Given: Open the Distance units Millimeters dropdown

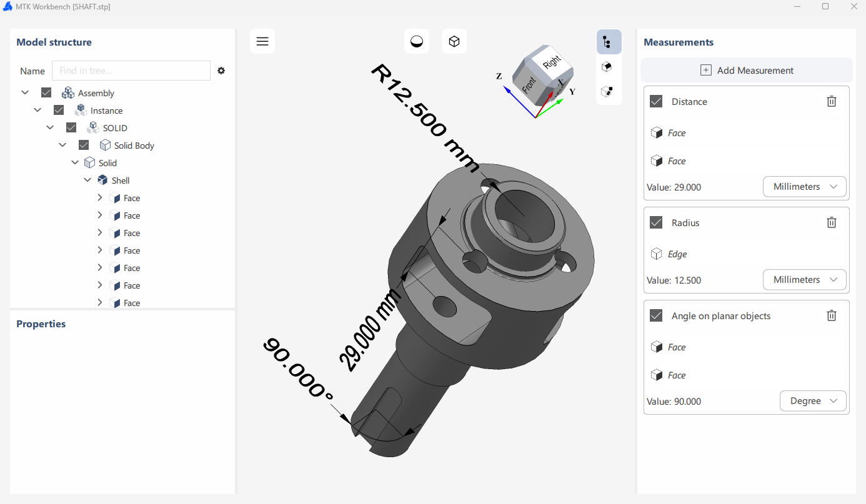Looking at the screenshot, I should 804,187.
